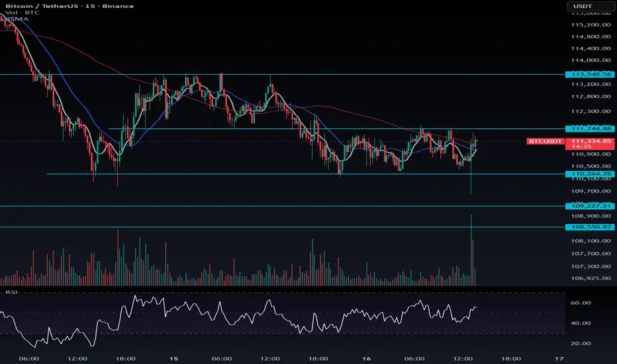The image size is (617, 364).
Task: Click the tallest volume bar spike
Action: tap(472, 251)
